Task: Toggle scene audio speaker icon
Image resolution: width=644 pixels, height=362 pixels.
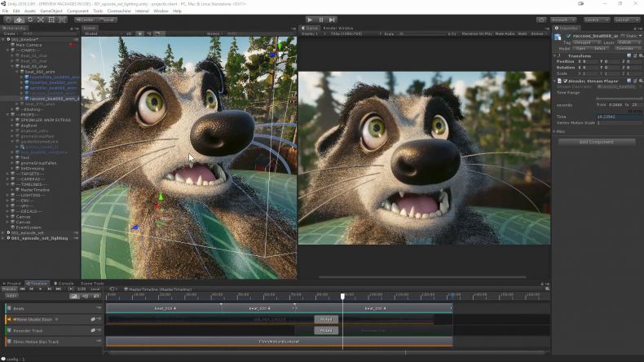Action: [148, 33]
